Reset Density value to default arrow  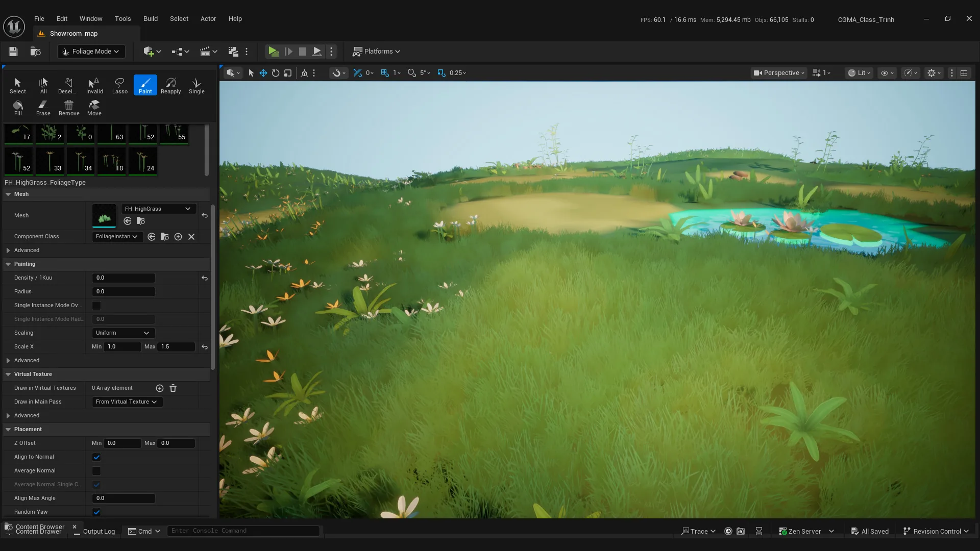click(205, 278)
